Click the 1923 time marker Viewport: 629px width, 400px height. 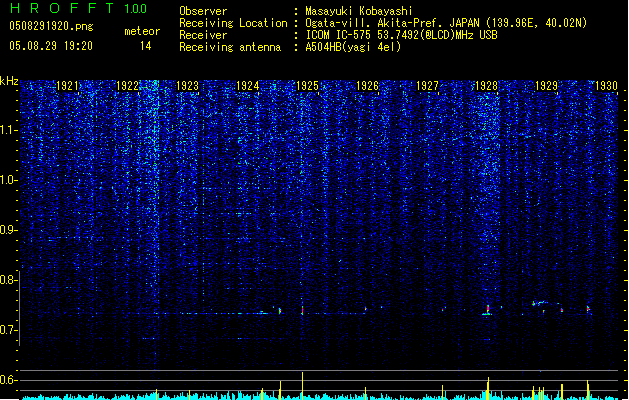[187, 86]
